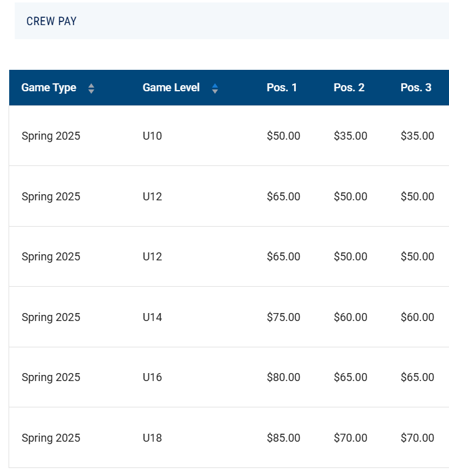Image resolution: width=449 pixels, height=476 pixels.
Task: Click the Game Level sort arrows icon
Action: coord(215,88)
